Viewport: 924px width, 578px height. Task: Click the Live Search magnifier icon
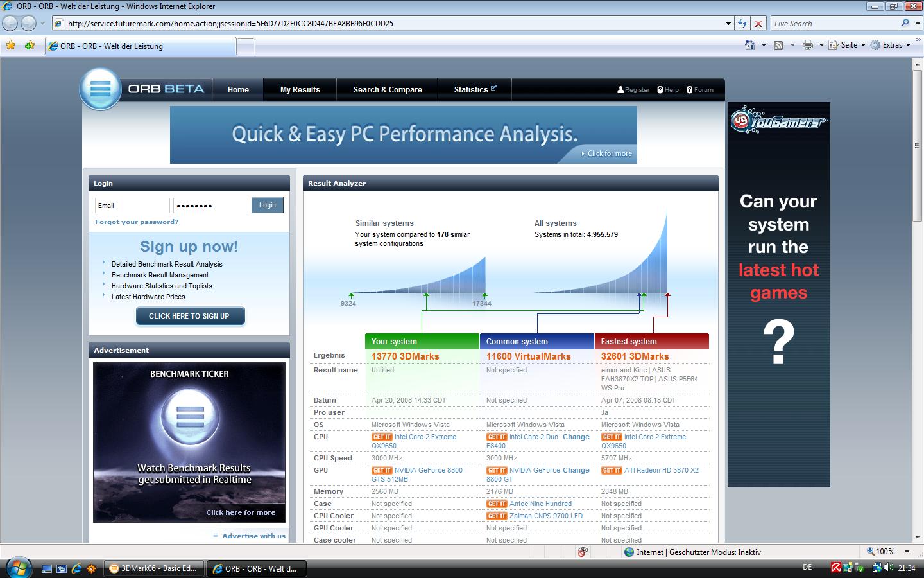[x=905, y=23]
